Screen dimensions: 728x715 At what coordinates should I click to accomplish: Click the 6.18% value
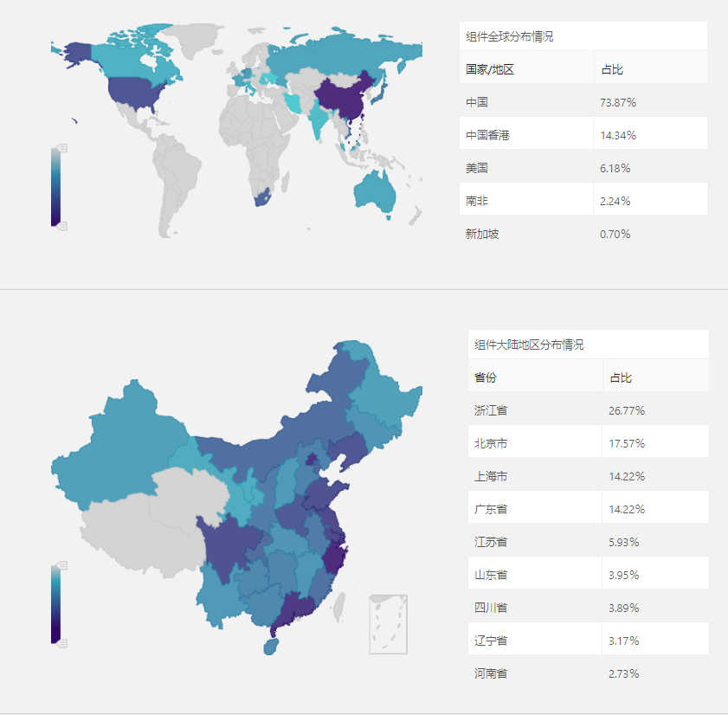click(615, 169)
